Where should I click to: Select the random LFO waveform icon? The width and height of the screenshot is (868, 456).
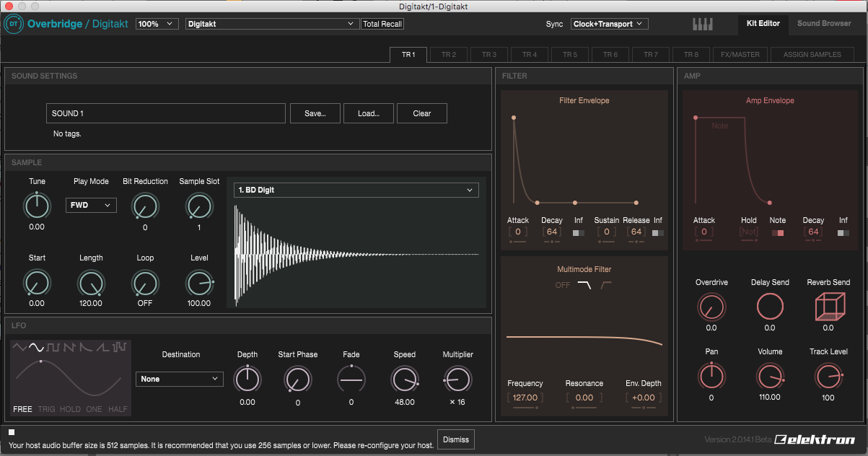(x=119, y=347)
